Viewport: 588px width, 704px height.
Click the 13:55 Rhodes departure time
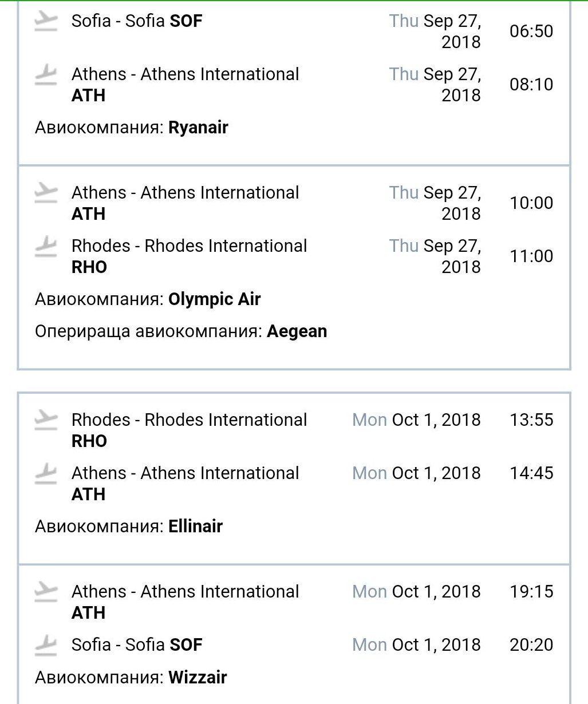[x=531, y=420]
